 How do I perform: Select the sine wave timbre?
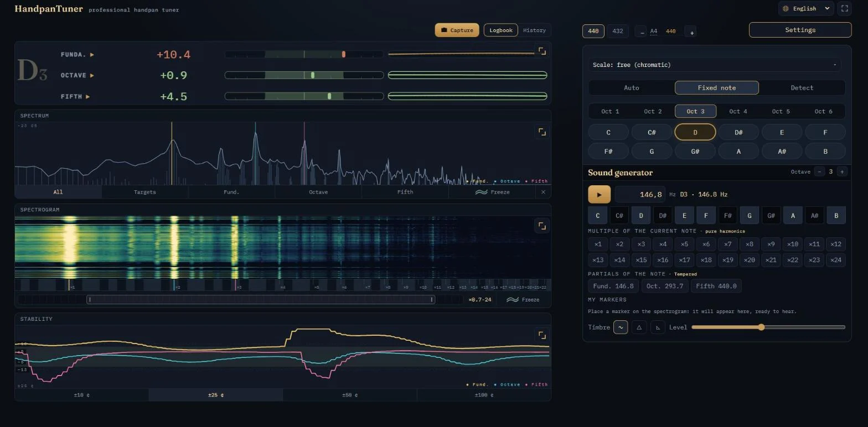tap(621, 327)
